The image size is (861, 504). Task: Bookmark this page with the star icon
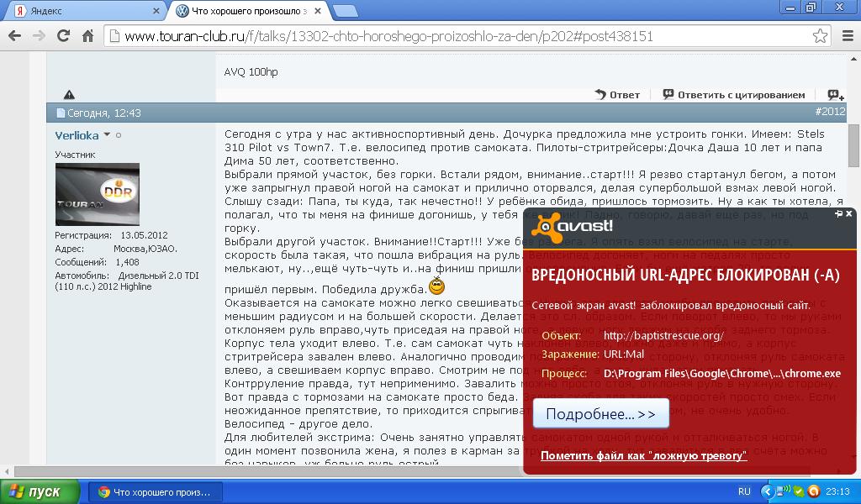pyautogui.click(x=820, y=36)
